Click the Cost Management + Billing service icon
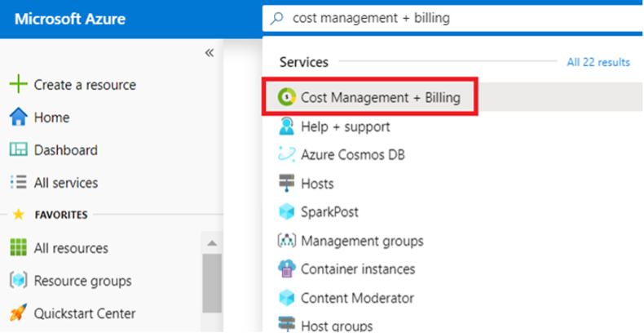Image resolution: width=644 pixels, height=333 pixels. pyautogui.click(x=287, y=97)
